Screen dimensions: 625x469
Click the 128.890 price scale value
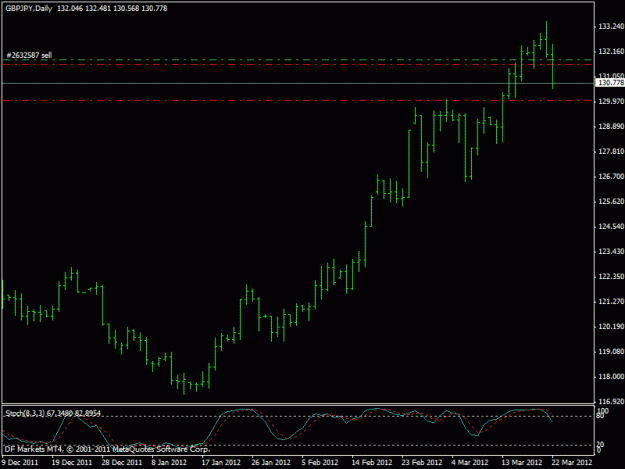pyautogui.click(x=611, y=126)
